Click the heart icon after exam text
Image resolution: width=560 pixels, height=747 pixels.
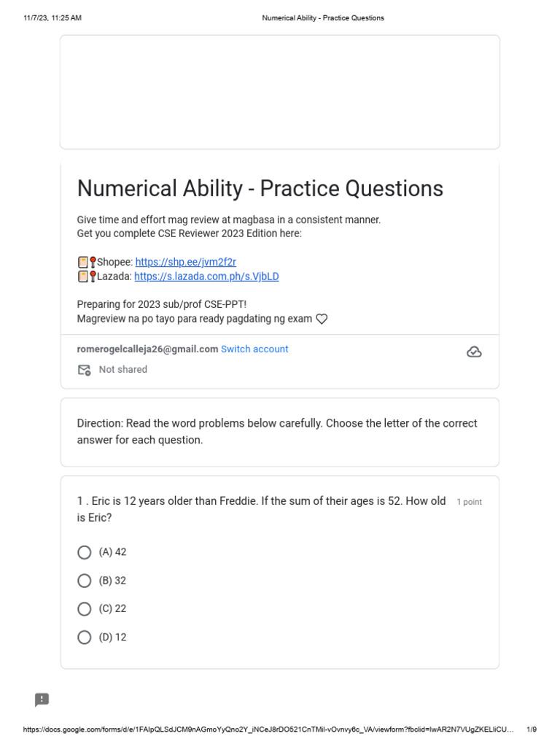click(x=322, y=319)
